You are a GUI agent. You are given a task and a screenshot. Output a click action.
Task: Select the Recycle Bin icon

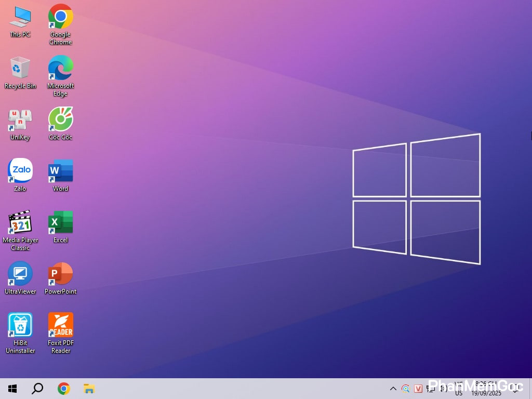20,68
